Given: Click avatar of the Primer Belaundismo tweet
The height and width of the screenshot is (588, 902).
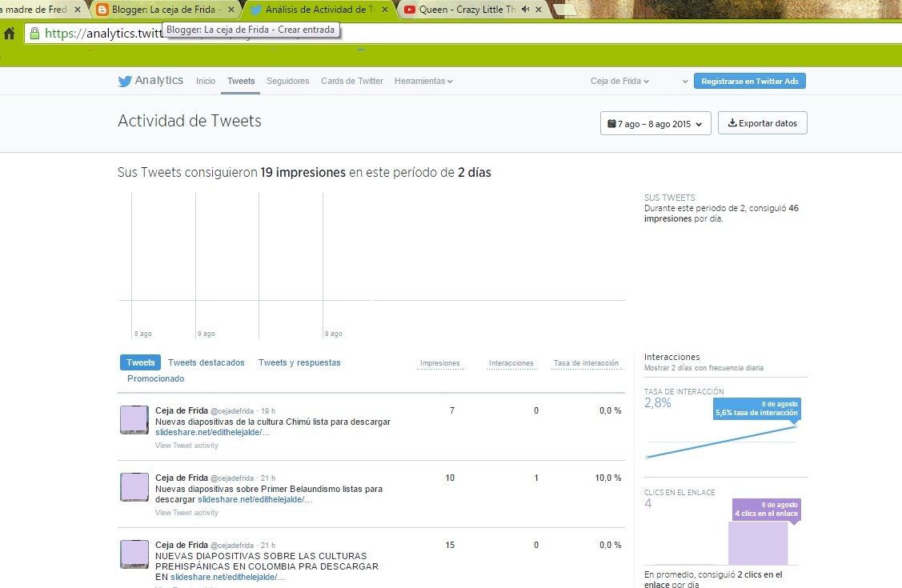Looking at the screenshot, I should click(x=134, y=487).
